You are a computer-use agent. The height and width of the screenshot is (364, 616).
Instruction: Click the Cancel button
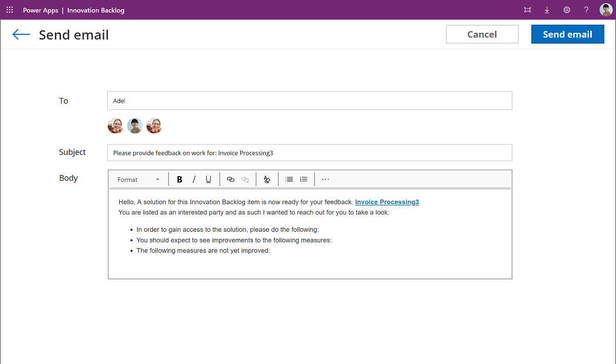(x=482, y=34)
